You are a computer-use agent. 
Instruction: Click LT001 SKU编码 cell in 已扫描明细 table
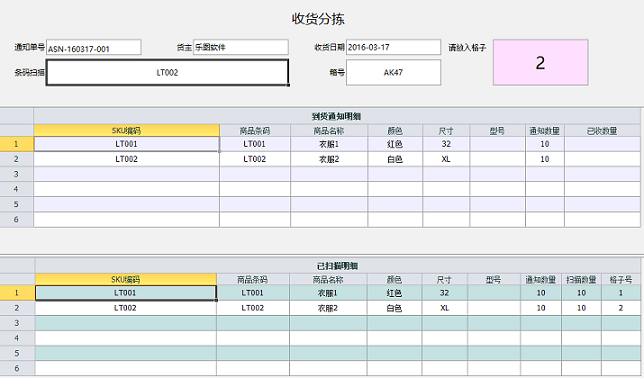(x=126, y=293)
